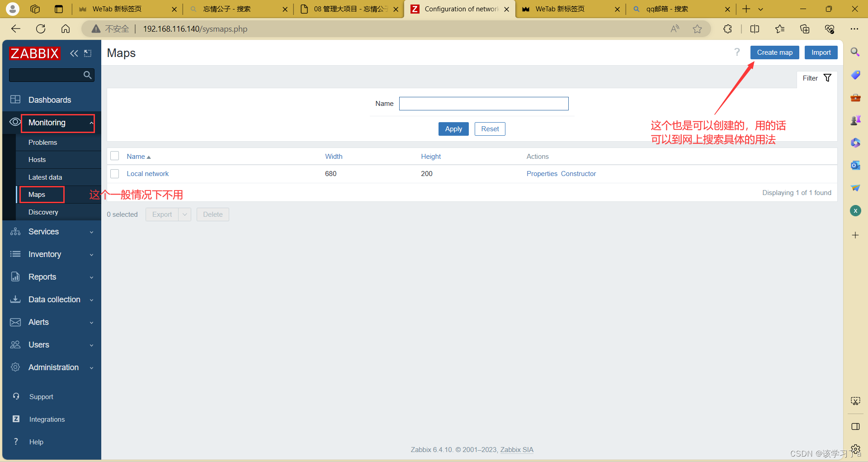Image resolution: width=868 pixels, height=462 pixels.
Task: Switch to the 08 管理大项目 tab
Action: [349, 9]
